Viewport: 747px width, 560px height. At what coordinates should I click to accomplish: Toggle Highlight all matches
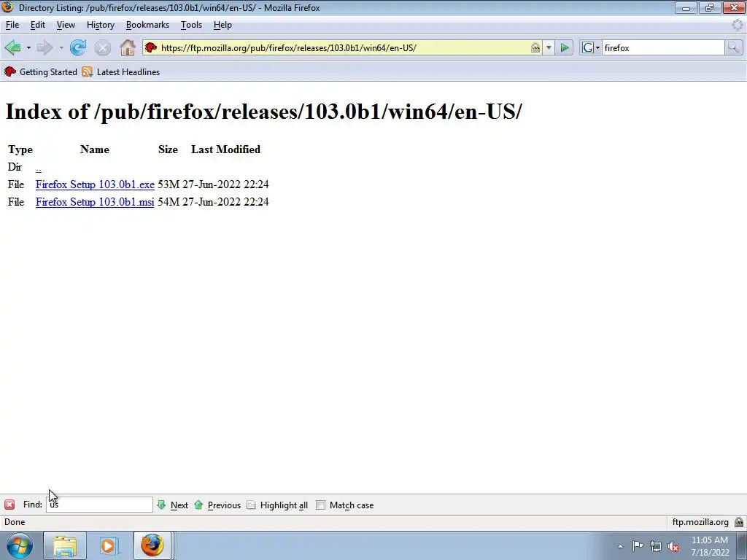(x=276, y=505)
